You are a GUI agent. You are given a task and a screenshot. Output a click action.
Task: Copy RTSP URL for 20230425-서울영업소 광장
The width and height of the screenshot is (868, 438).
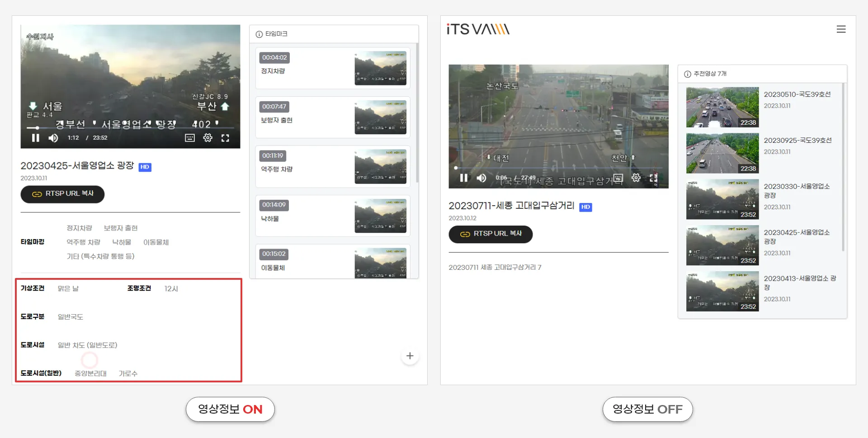(62, 194)
